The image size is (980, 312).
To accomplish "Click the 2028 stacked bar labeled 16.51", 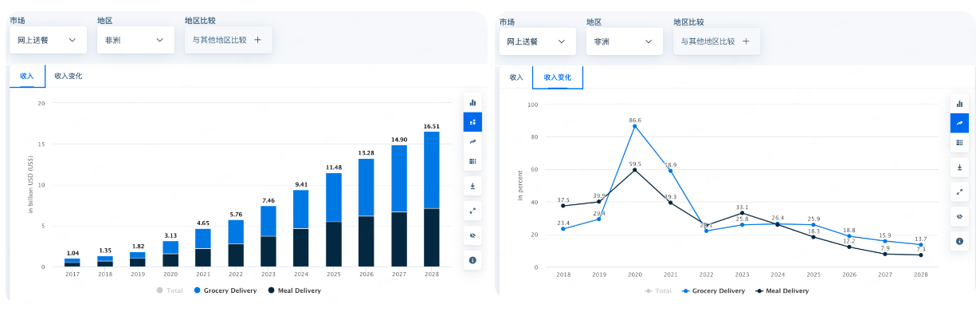I will click(431, 199).
